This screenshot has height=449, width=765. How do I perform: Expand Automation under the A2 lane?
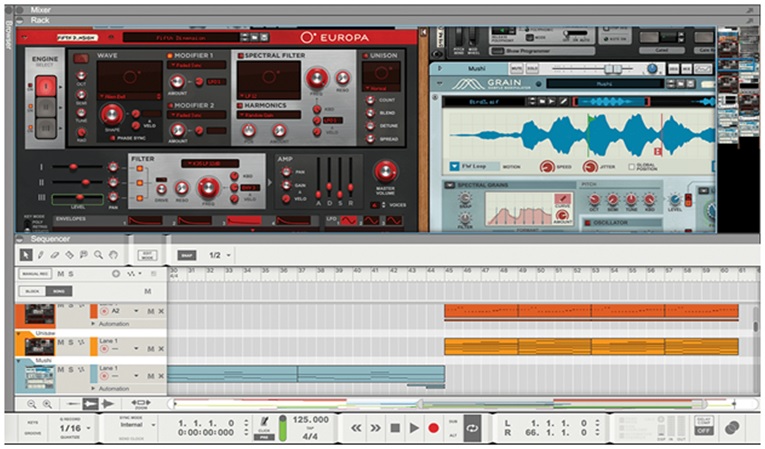click(x=93, y=324)
